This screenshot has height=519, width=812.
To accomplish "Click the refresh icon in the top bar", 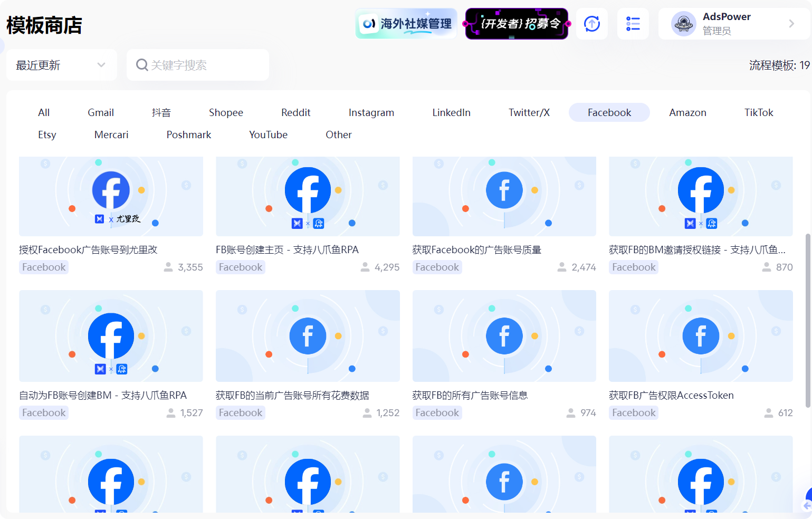I will pyautogui.click(x=592, y=24).
